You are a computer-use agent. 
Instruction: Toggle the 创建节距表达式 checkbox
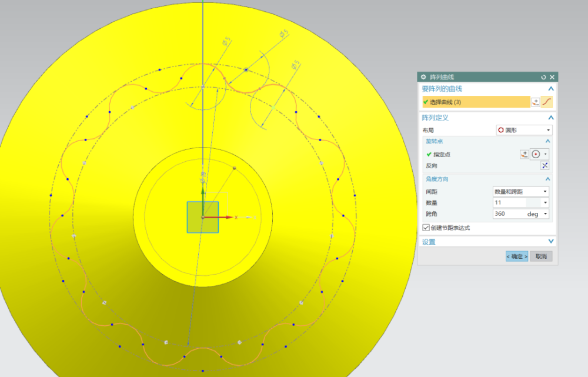(x=426, y=228)
